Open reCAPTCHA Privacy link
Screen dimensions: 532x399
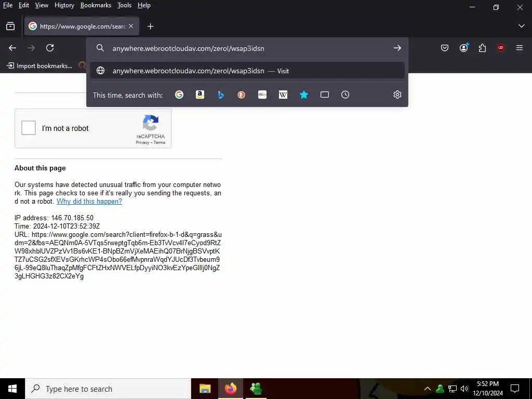142,142
